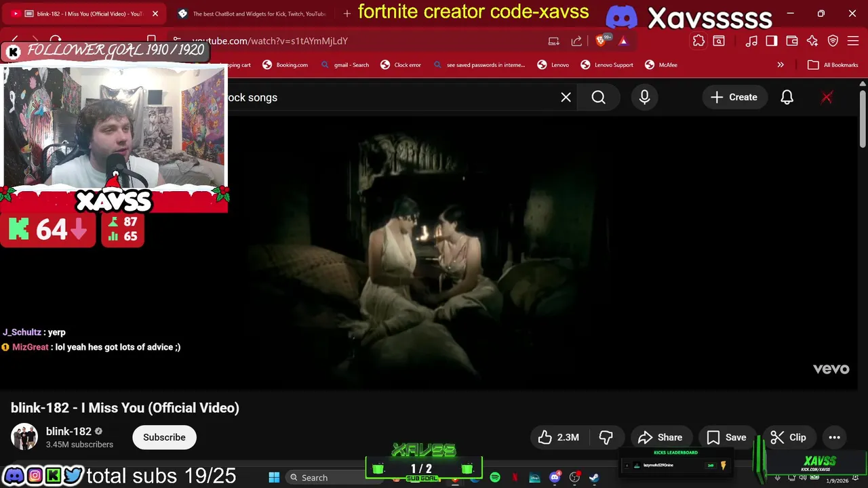Open the All Bookmarks folder
This screenshot has height=488, width=868.
833,65
